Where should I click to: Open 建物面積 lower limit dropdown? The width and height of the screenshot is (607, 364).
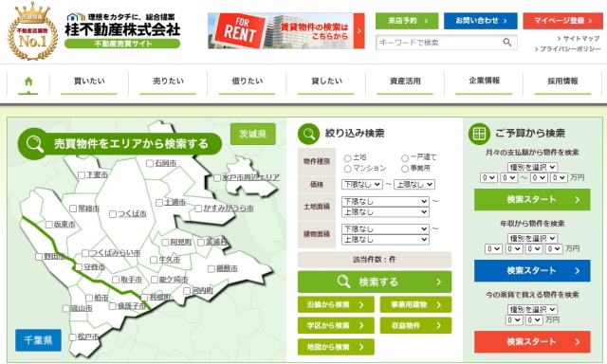(x=385, y=229)
